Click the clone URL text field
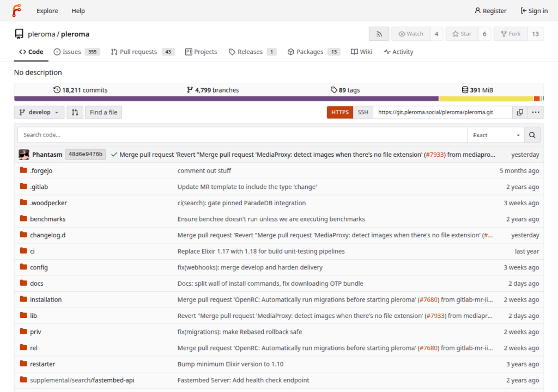Image resolution: width=558 pixels, height=392 pixels. click(442, 112)
